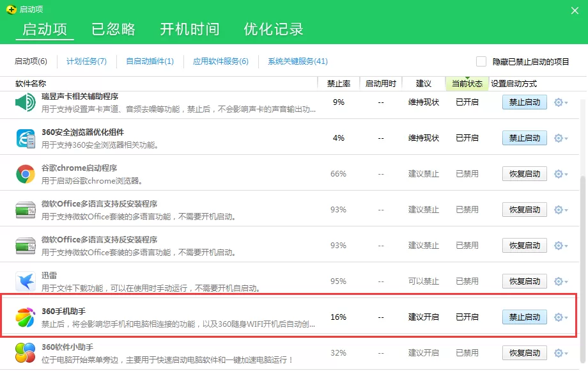588x371 pixels.
Task: Select the 系统关键服务(41) sub-tab
Action: (x=298, y=61)
